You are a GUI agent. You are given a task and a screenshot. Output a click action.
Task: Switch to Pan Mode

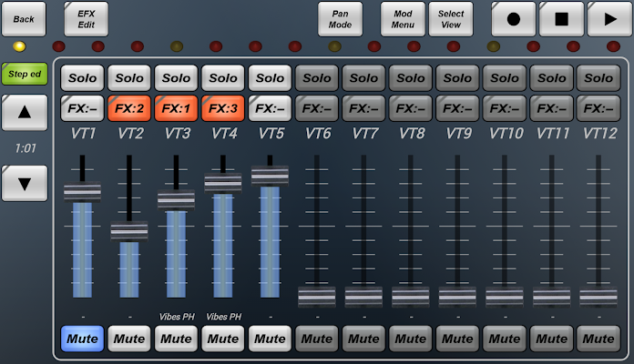(340, 19)
